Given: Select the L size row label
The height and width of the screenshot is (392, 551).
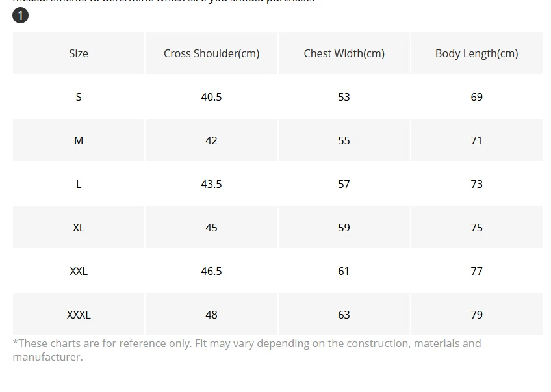Looking at the screenshot, I should point(79,184).
